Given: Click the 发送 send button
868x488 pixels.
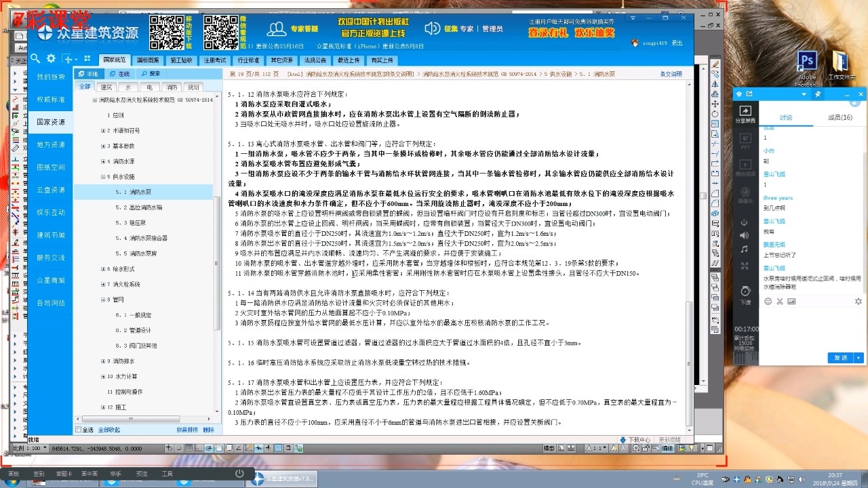Looking at the screenshot, I should [840, 357].
